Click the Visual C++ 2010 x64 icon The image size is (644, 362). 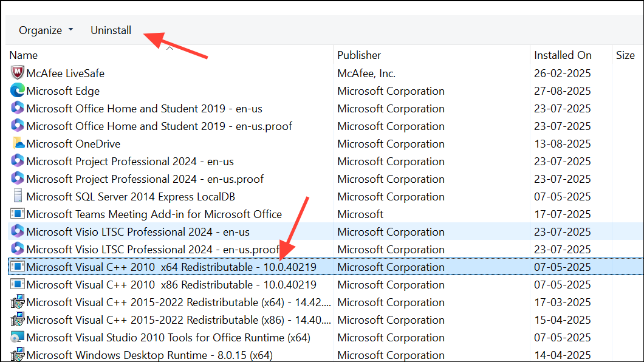(17, 267)
